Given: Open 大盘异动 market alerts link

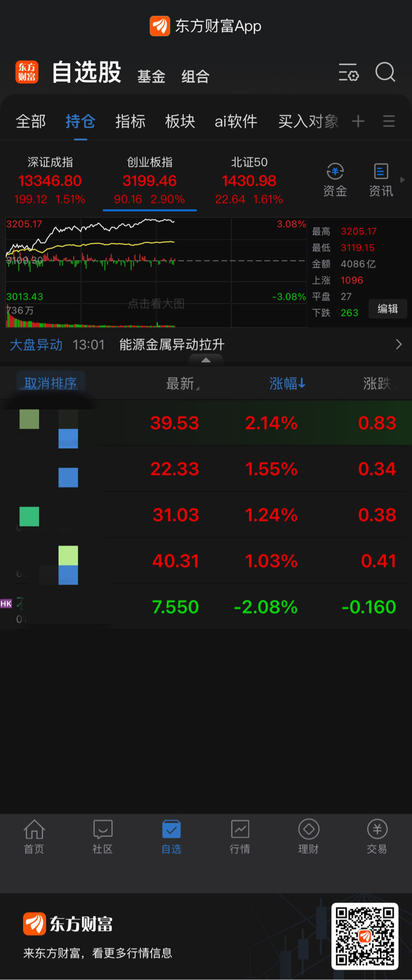Looking at the screenshot, I should 36,345.
